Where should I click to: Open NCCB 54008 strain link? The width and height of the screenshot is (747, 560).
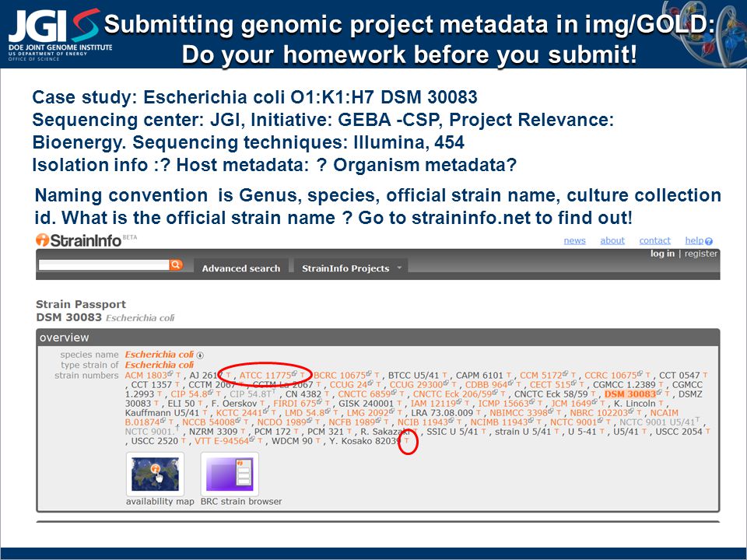click(209, 422)
